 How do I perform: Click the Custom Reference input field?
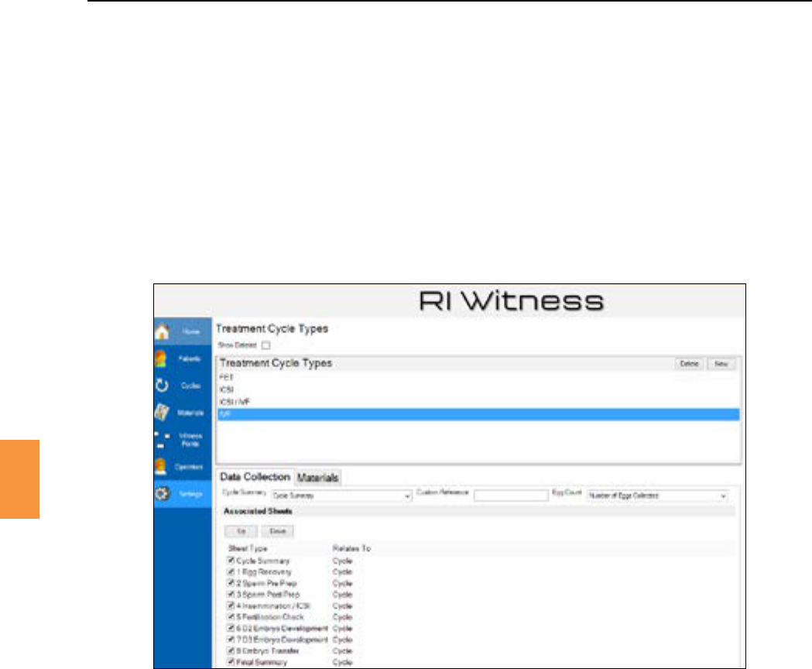(x=511, y=496)
